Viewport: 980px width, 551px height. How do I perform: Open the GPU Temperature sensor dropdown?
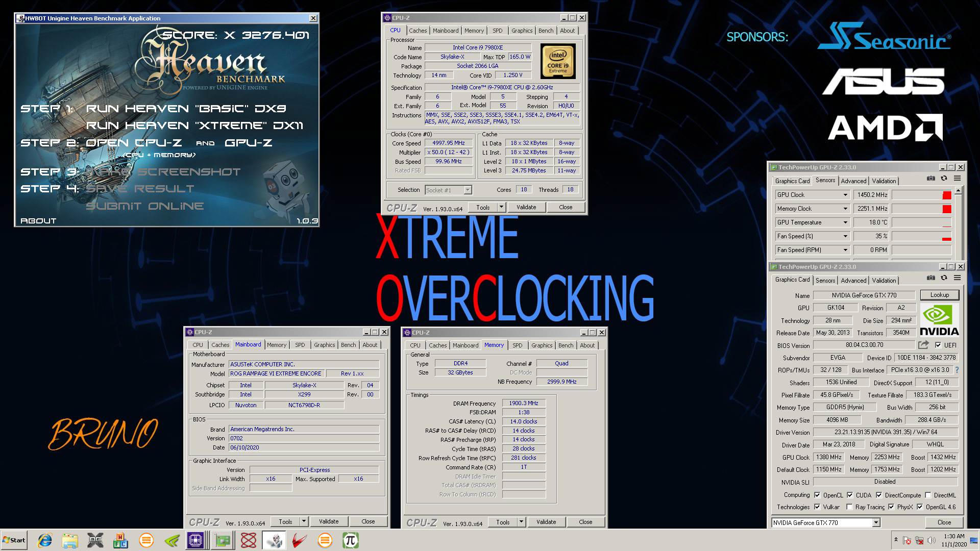tap(845, 222)
